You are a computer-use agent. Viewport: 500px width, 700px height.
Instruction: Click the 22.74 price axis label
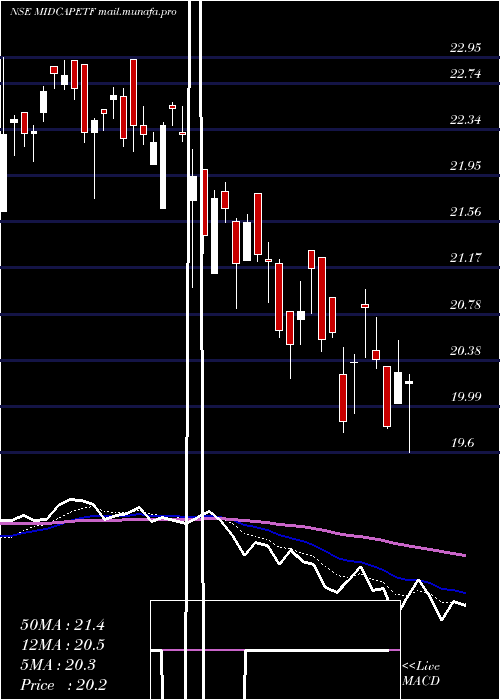point(466,74)
